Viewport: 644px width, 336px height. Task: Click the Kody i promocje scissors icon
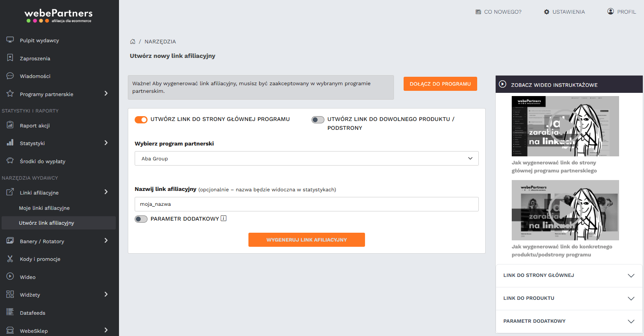(x=10, y=259)
